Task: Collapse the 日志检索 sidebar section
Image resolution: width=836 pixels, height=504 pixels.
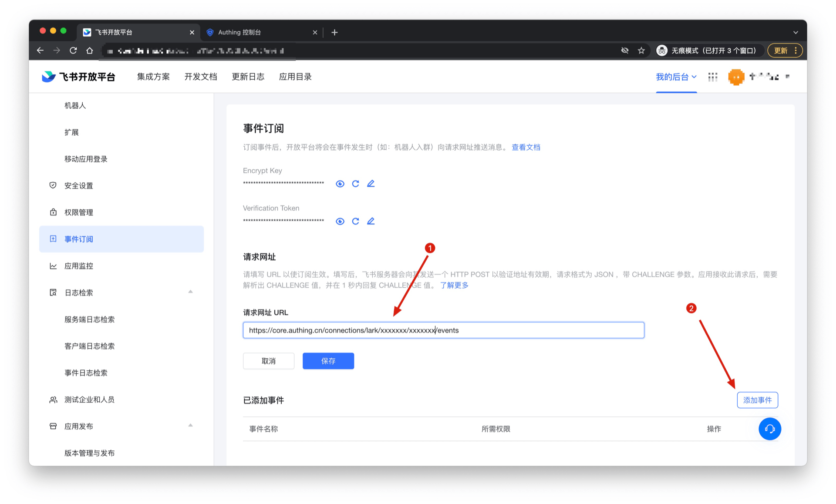Action: click(190, 292)
